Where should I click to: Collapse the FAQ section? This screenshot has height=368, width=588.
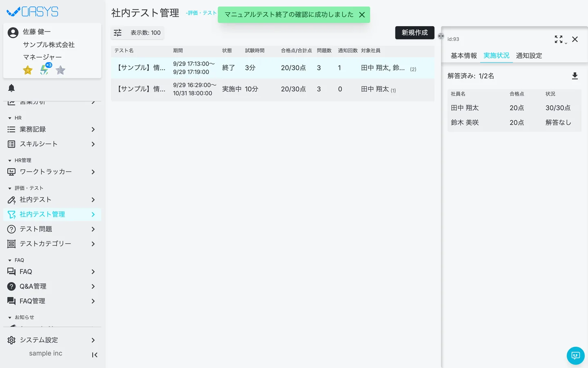coord(10,260)
